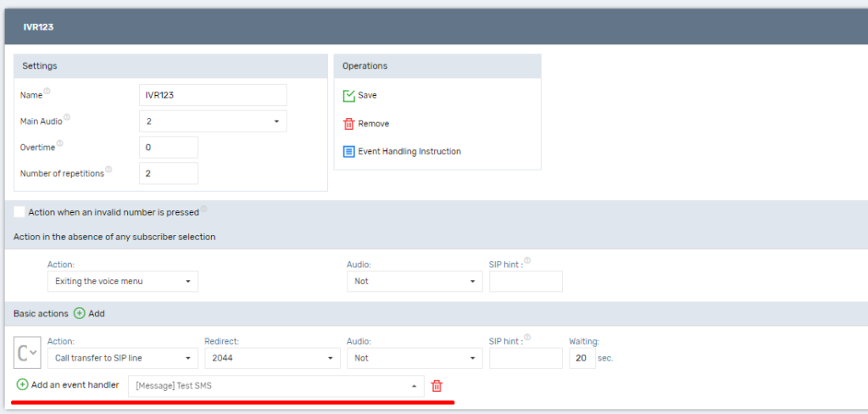
Task: Focus the Waiting seconds field
Action: click(x=581, y=358)
